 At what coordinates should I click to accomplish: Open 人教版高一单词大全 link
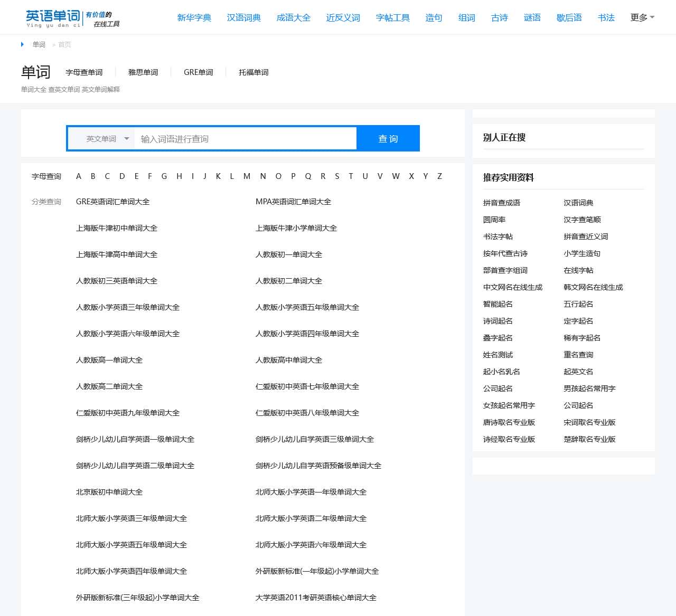(x=109, y=360)
